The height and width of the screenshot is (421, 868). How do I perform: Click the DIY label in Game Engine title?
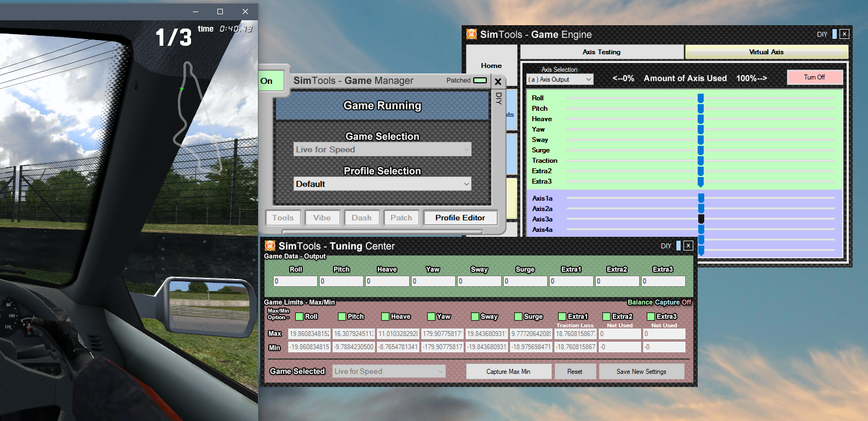822,34
